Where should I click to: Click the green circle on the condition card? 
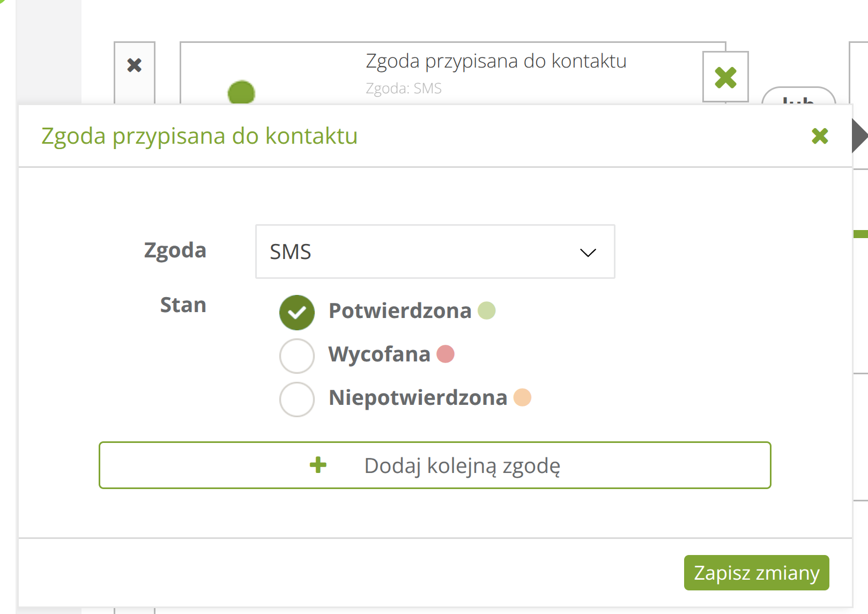[241, 92]
